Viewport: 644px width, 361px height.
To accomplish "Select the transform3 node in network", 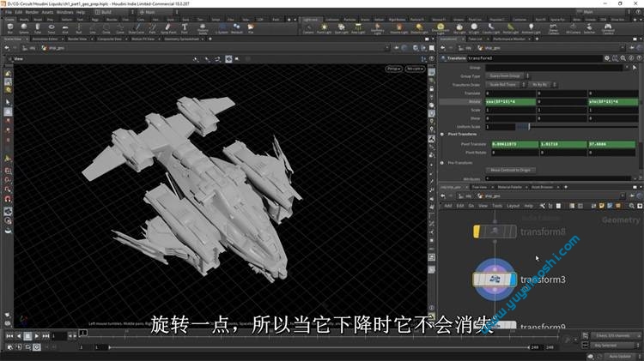I will coord(495,280).
